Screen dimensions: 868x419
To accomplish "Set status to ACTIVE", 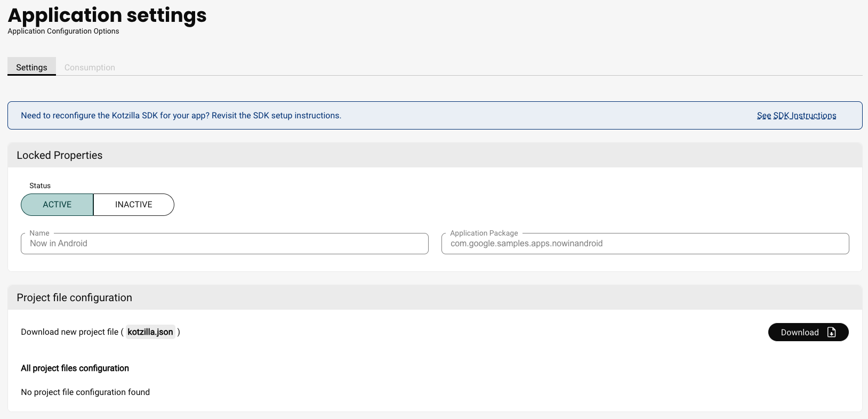I will click(57, 205).
